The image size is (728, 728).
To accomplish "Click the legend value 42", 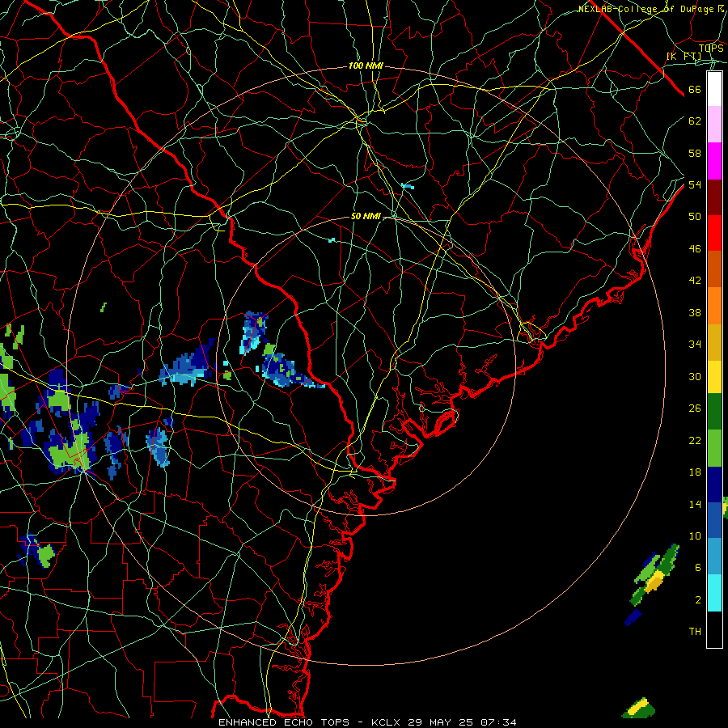I will click(695, 281).
